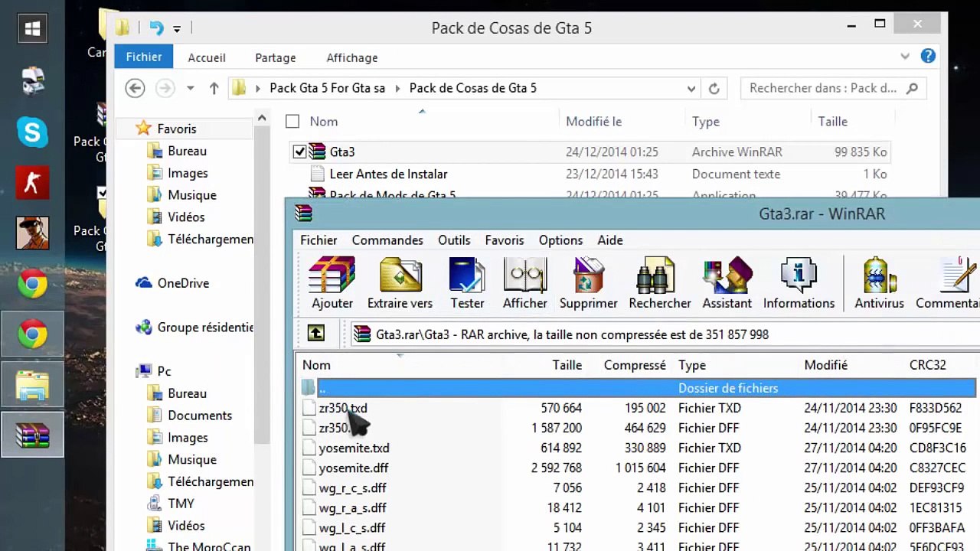The width and height of the screenshot is (980, 551).
Task: Click the search magnifier in Explorer
Action: [912, 88]
